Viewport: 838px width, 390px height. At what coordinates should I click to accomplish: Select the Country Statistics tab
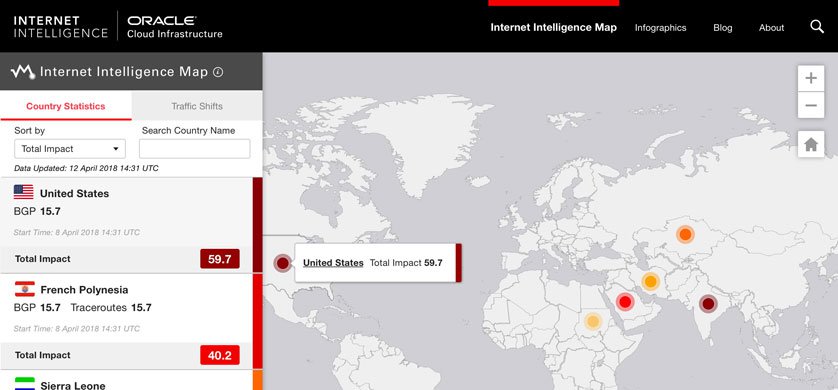66,106
